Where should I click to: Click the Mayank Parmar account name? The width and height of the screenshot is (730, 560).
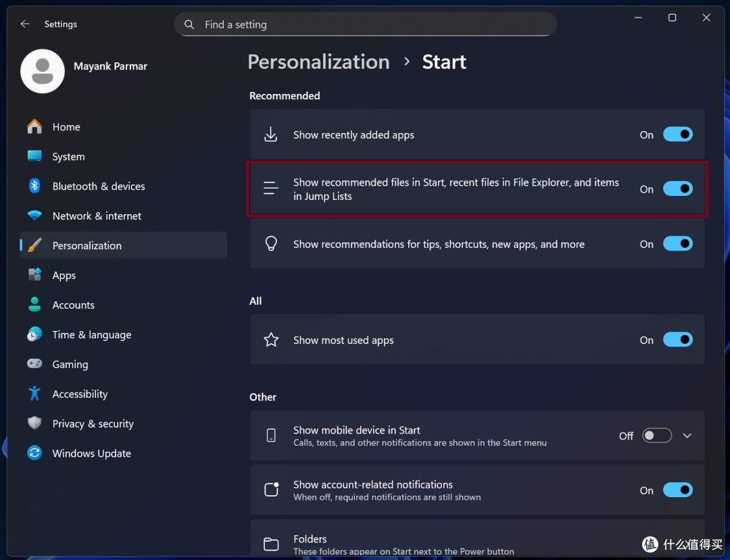tap(110, 66)
